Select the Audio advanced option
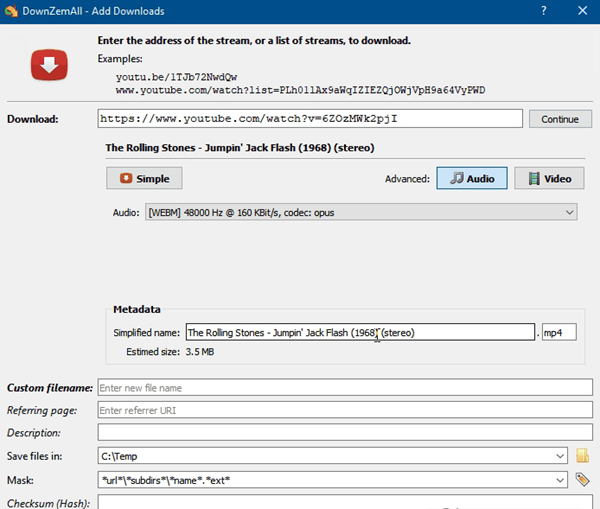The image size is (600, 509). coord(472,178)
